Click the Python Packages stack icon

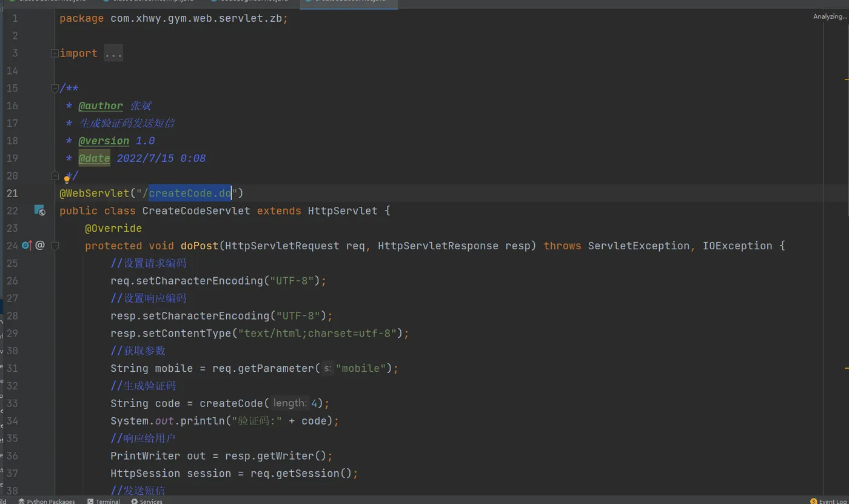pyautogui.click(x=21, y=501)
